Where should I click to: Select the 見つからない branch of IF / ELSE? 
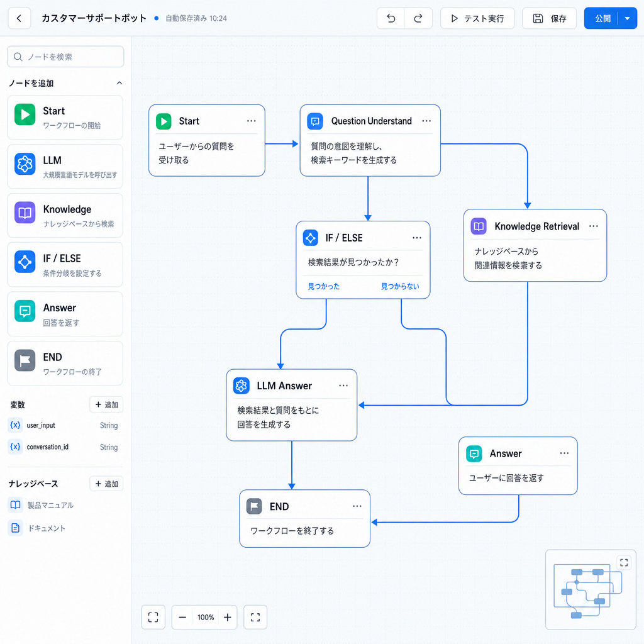point(399,286)
